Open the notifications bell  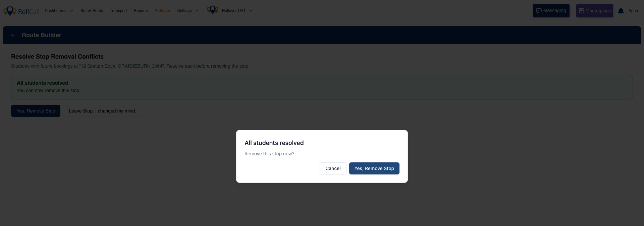click(x=621, y=11)
